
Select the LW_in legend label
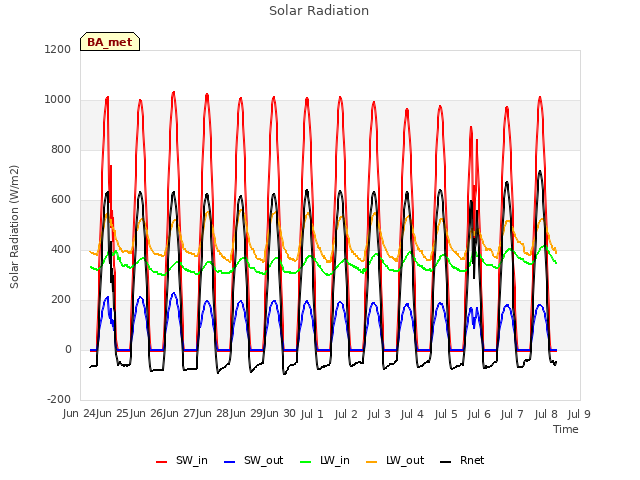click(x=335, y=460)
